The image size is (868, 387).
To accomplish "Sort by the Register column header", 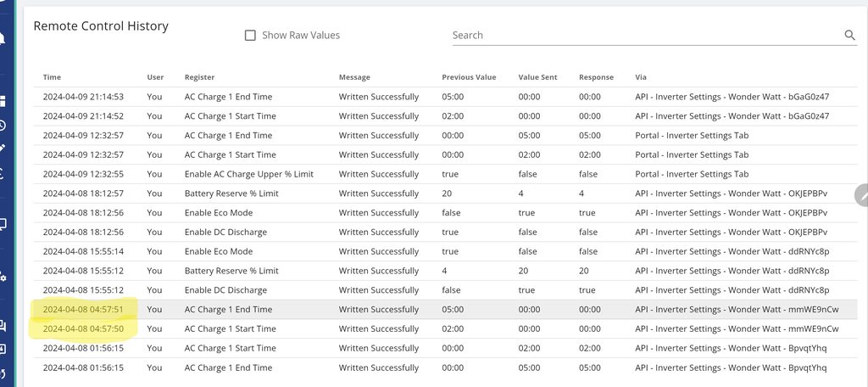I will pos(199,77).
